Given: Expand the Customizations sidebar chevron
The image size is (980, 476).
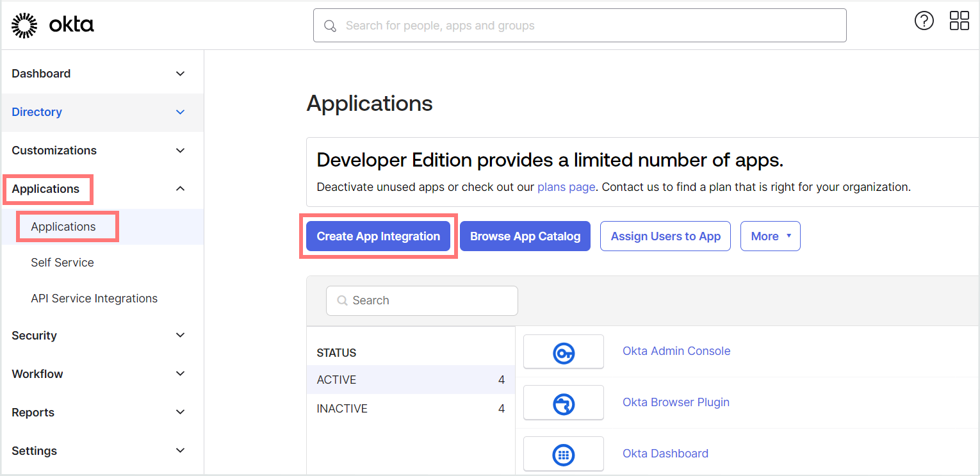Looking at the screenshot, I should (x=181, y=151).
